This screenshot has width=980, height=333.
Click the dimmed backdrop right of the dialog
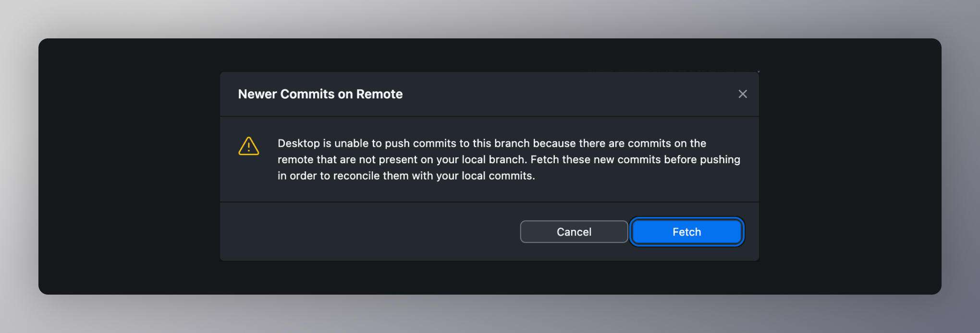point(850,166)
